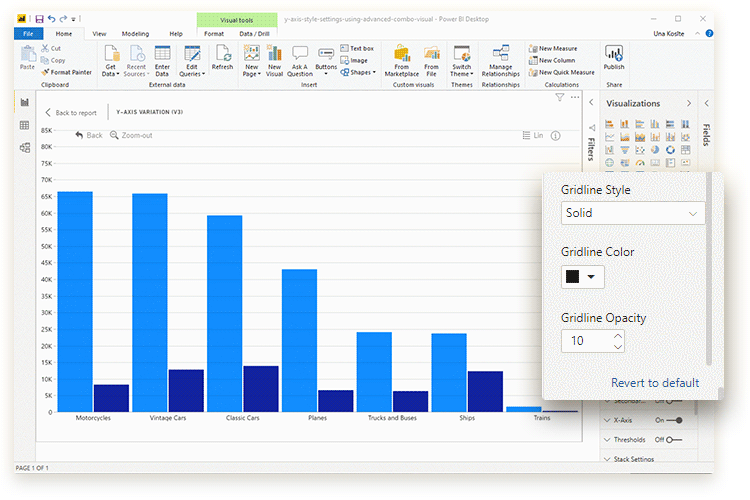Open the Help ribbon tab
The image size is (750, 500).
coord(176,34)
